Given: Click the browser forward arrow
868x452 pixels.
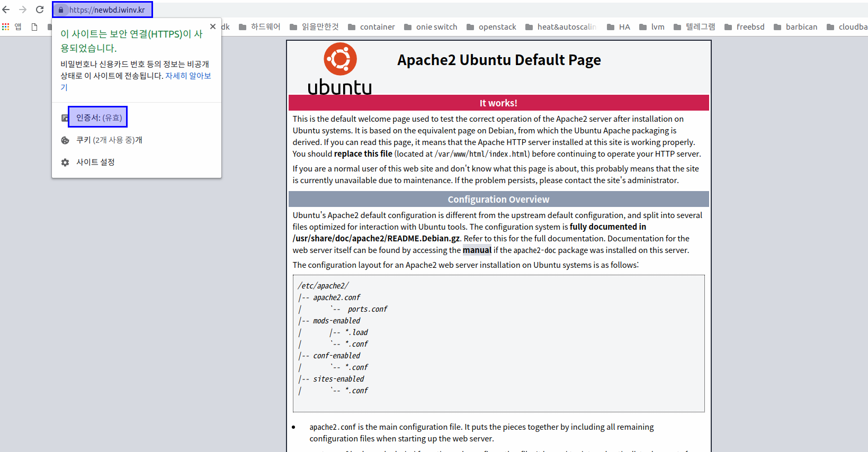Looking at the screenshot, I should click(x=23, y=10).
